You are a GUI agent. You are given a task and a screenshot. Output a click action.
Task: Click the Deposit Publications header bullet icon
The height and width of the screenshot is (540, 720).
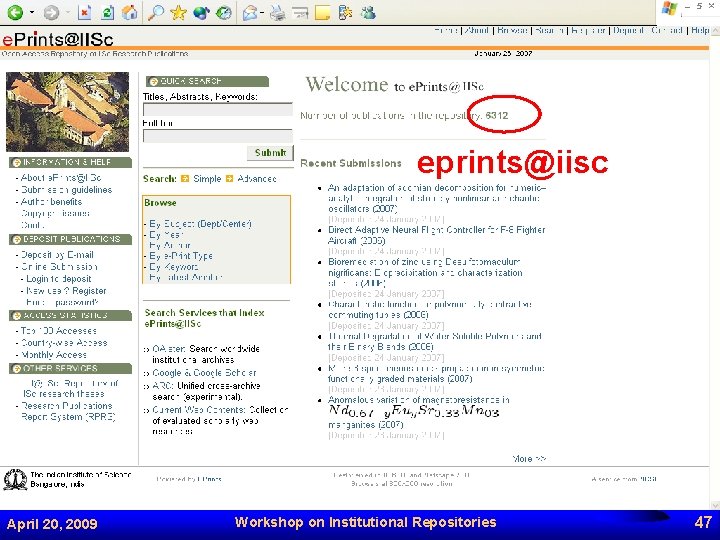[17, 239]
